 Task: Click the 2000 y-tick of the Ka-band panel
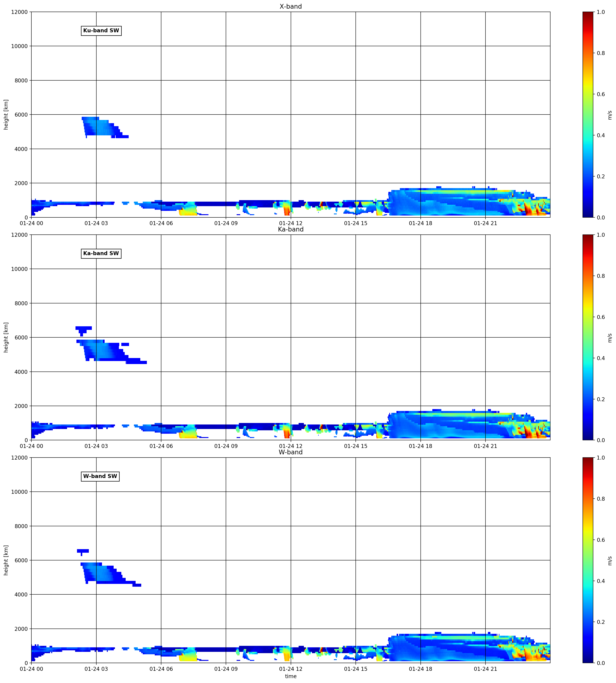click(21, 406)
